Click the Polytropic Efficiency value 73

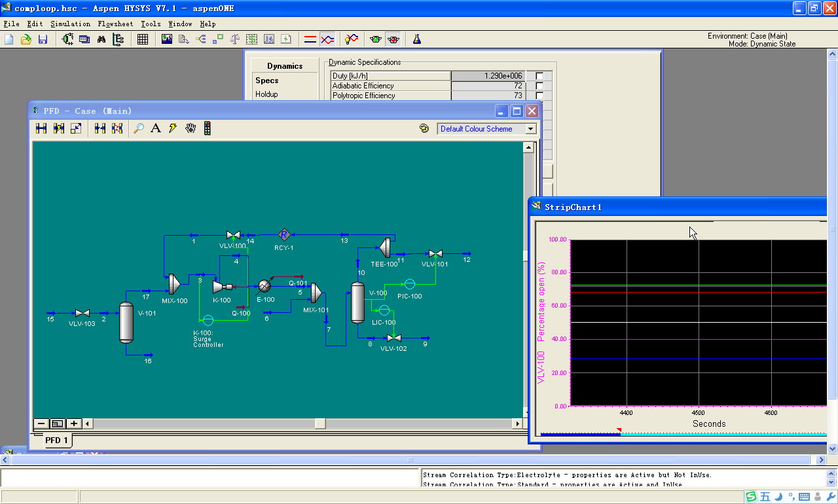pyautogui.click(x=488, y=96)
